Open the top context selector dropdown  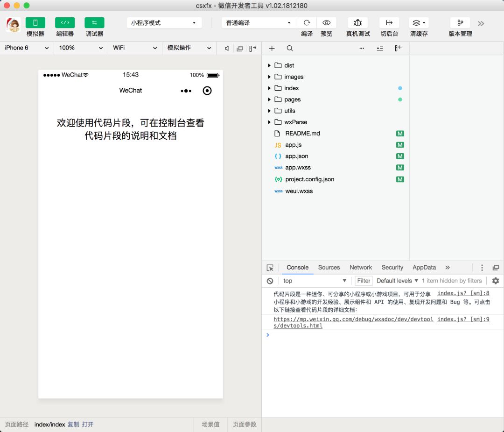[x=314, y=281]
